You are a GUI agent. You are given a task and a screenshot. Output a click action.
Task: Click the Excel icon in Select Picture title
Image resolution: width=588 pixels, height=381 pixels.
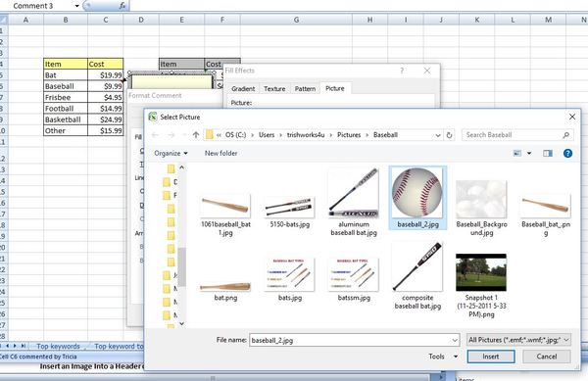pos(153,117)
